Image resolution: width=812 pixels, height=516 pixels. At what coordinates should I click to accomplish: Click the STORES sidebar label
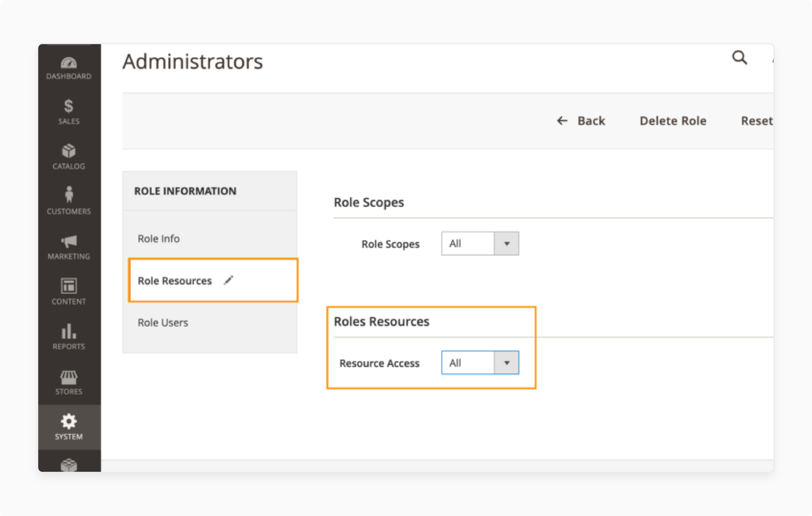point(69,392)
